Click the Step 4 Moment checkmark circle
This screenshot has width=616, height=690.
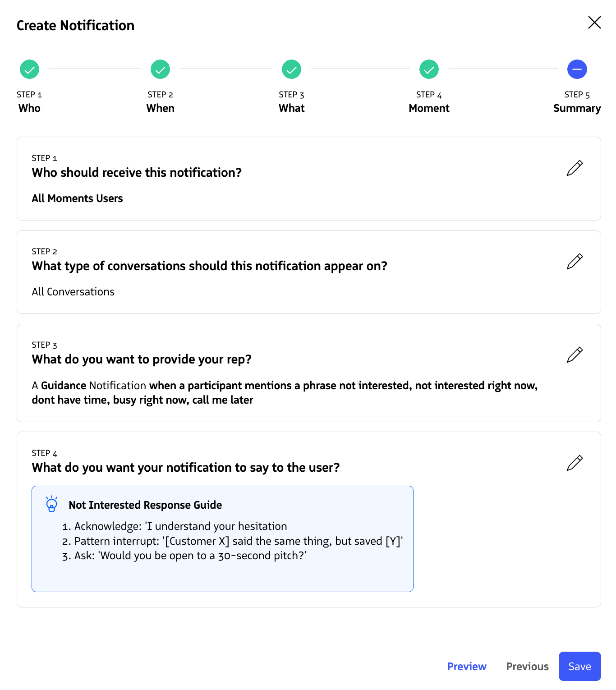429,69
